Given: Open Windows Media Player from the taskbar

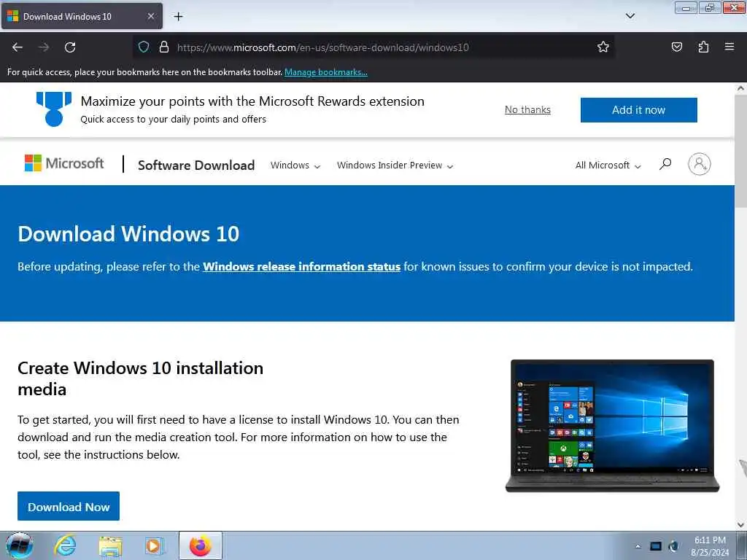Looking at the screenshot, I should click(x=155, y=545).
